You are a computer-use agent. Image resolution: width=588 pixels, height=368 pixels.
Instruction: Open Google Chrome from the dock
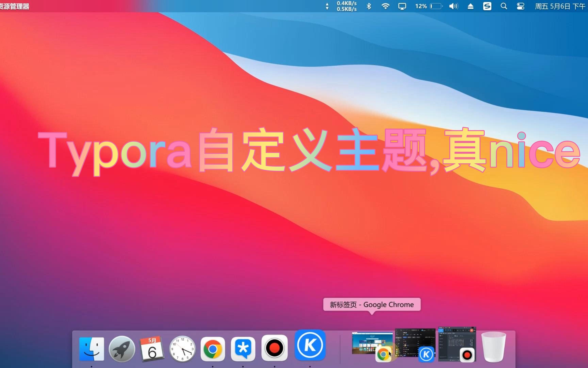(x=213, y=349)
